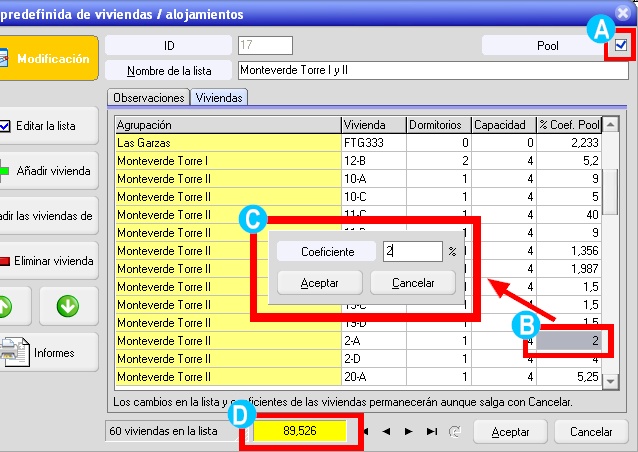638x452 pixels.
Task: Click the Capacidad column header
Action: tap(504, 125)
